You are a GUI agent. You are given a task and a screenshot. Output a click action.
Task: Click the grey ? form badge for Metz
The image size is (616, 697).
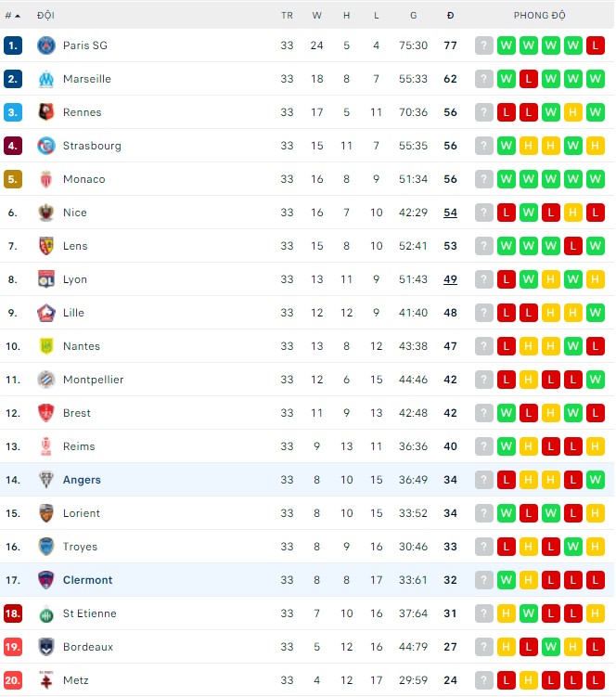pyautogui.click(x=483, y=680)
